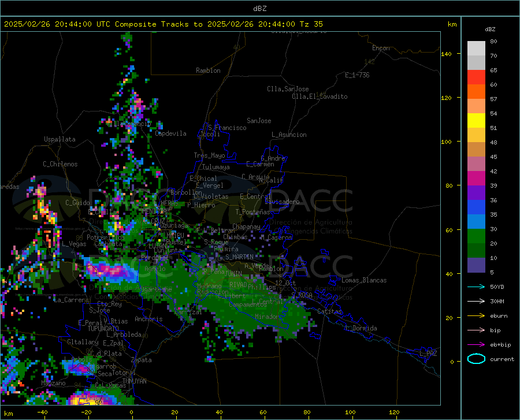Click the 'S_MARTIN' map label
This screenshot has width=520, height=420.
click(x=239, y=257)
